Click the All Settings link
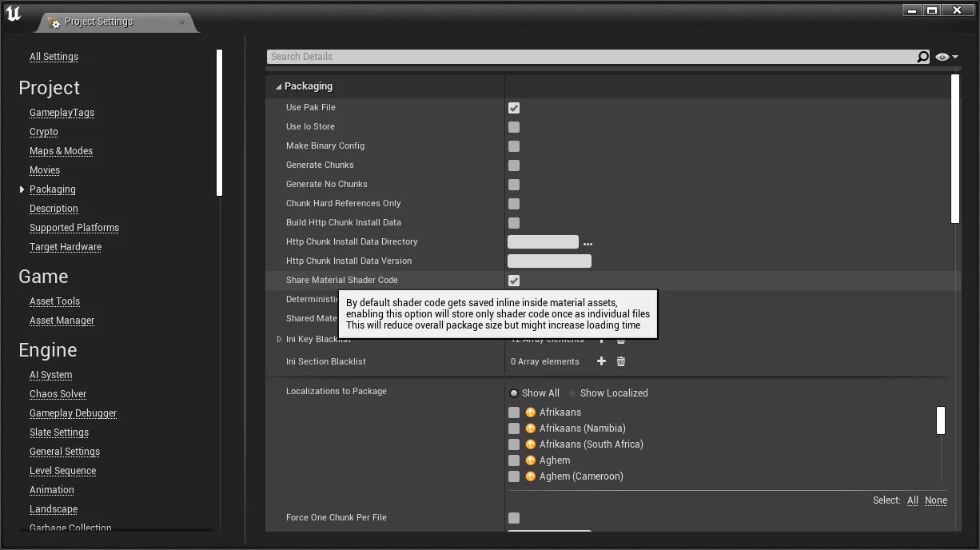The height and width of the screenshot is (550, 980). tap(54, 57)
